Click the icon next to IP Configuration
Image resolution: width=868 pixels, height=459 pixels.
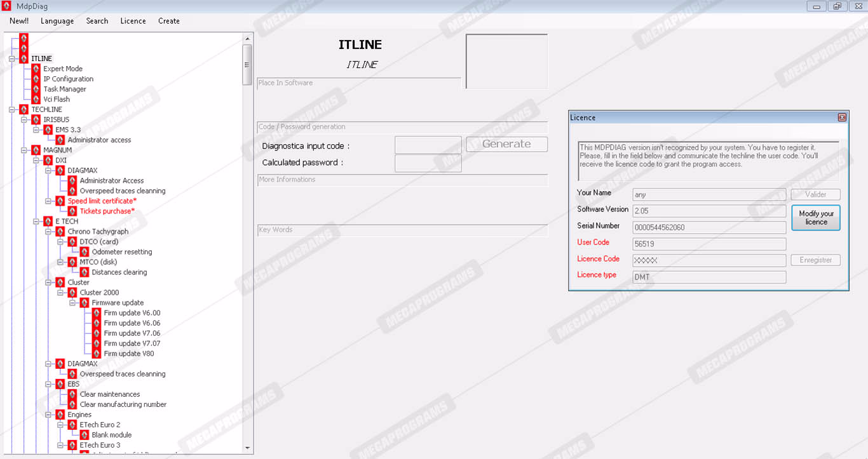click(36, 79)
